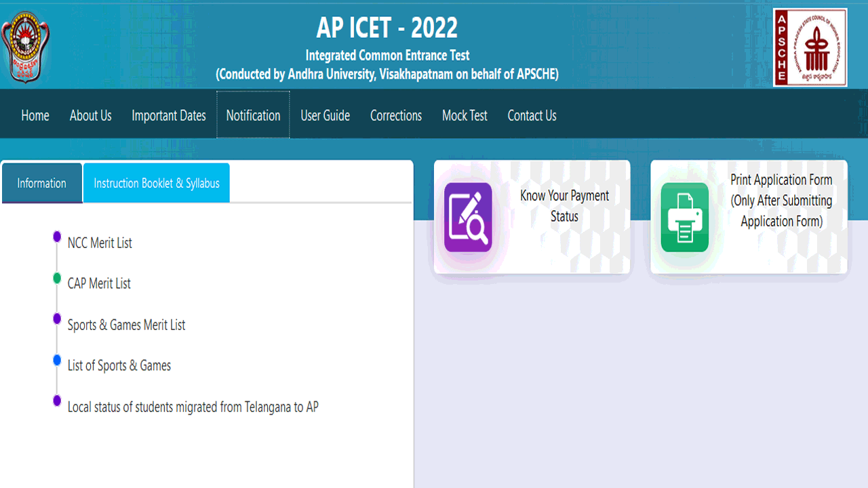Click Know Your Payment Status text

pos(565,206)
